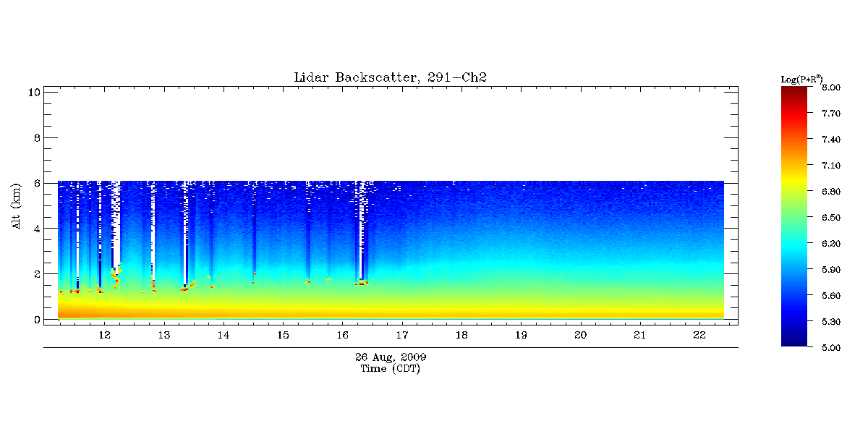Click the x-axis hour label 18
Image resolution: width=868 pixels, height=434 pixels.
click(461, 336)
